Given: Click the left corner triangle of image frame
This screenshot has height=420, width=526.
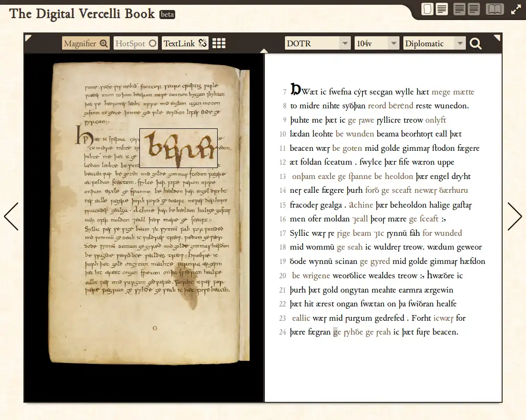Looking at the screenshot, I should (28, 38).
